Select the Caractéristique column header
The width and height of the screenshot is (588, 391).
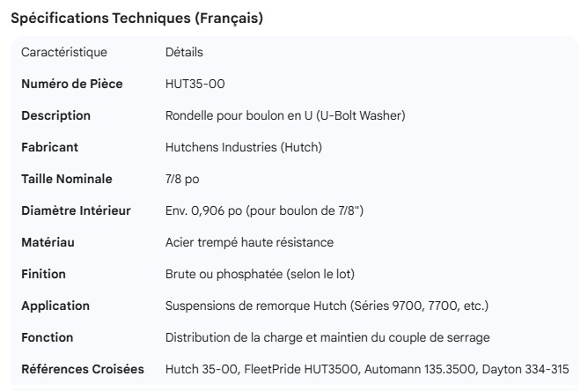[64, 52]
